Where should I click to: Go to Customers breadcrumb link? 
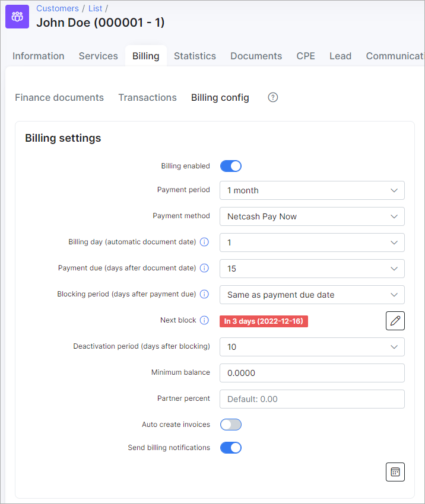click(58, 8)
